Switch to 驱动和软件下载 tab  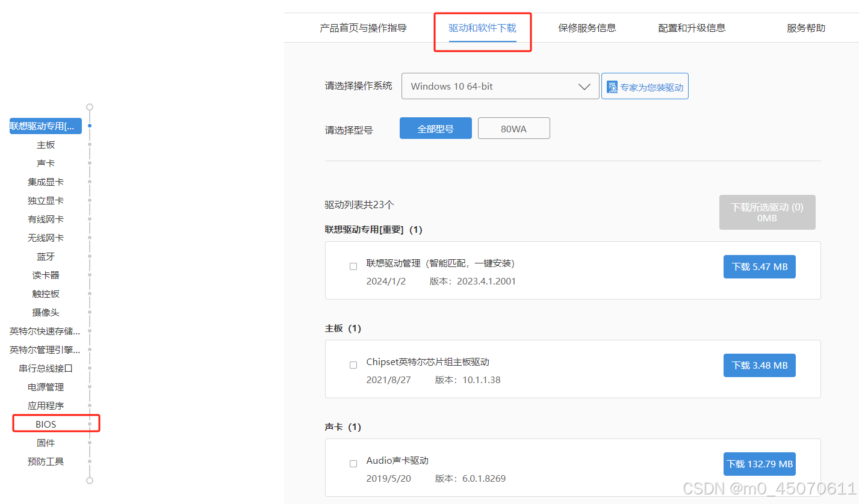[482, 28]
